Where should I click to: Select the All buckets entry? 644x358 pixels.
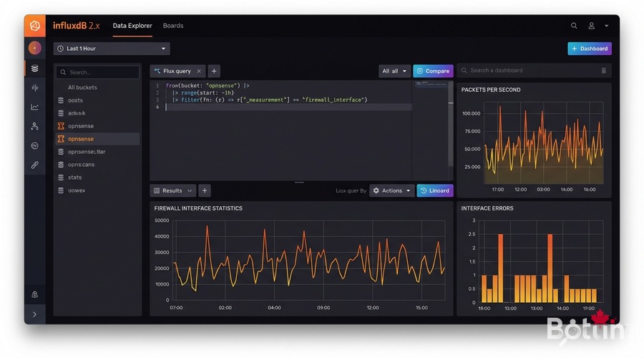point(82,87)
